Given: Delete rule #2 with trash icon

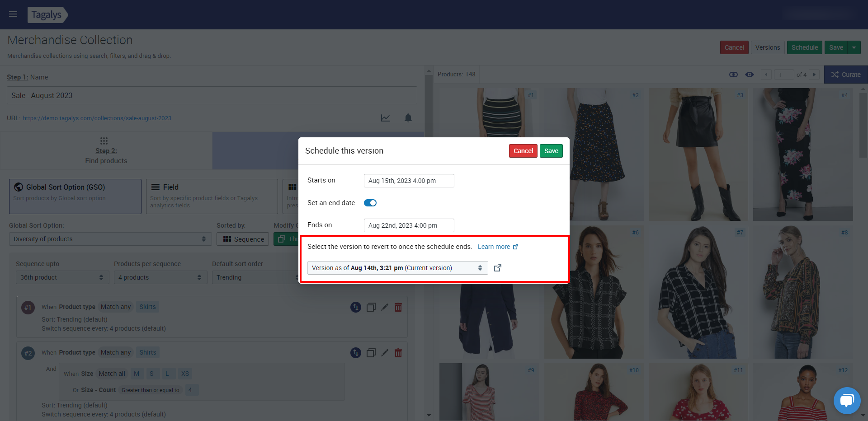Looking at the screenshot, I should 398,353.
